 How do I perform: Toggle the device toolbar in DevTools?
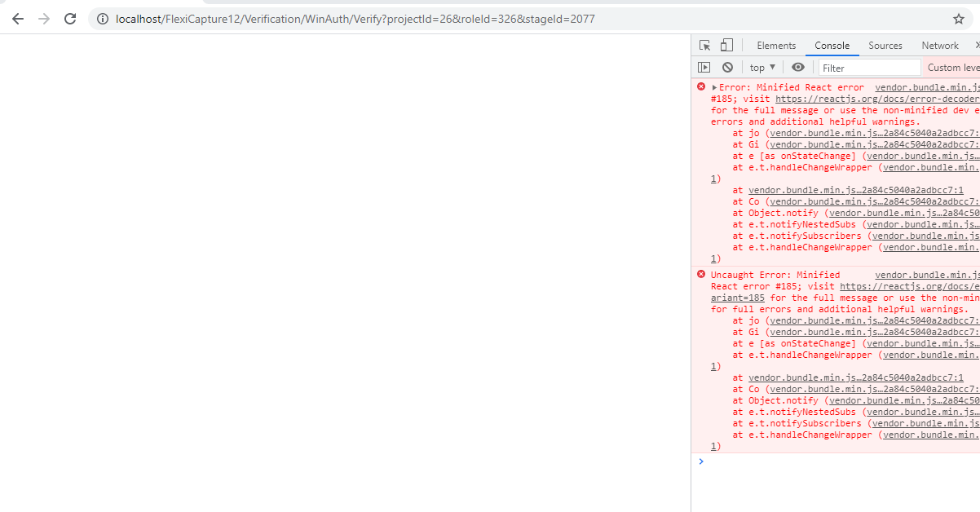(726, 46)
